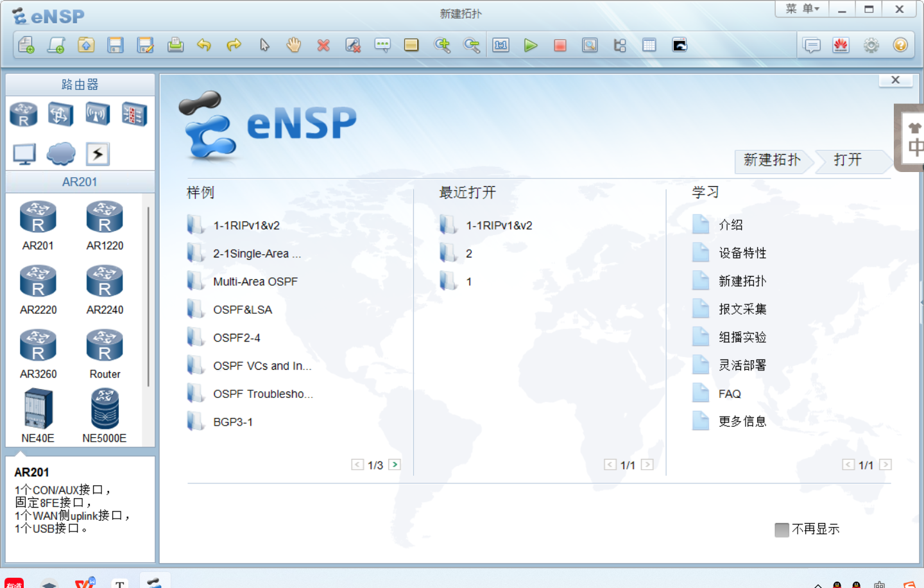Go to next page of 样例 list
Screen dimensions: 924x588
click(x=395, y=465)
